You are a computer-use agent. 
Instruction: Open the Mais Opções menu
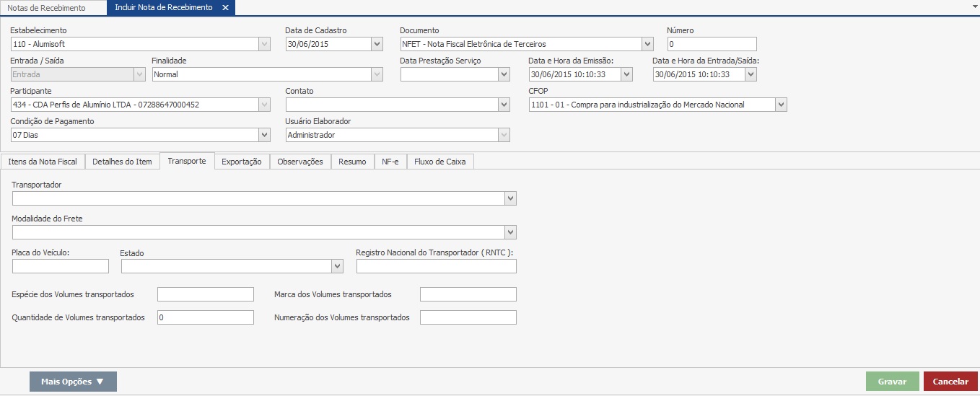[73, 382]
